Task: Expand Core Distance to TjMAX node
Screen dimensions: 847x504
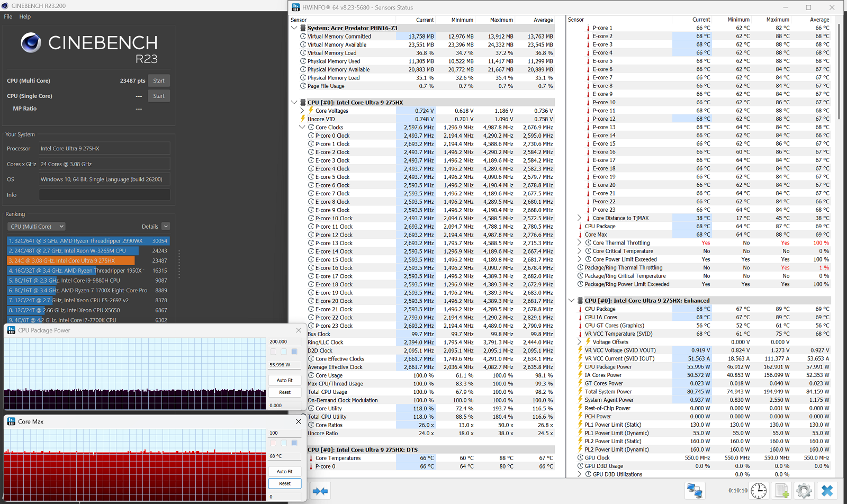Action: 579,218
